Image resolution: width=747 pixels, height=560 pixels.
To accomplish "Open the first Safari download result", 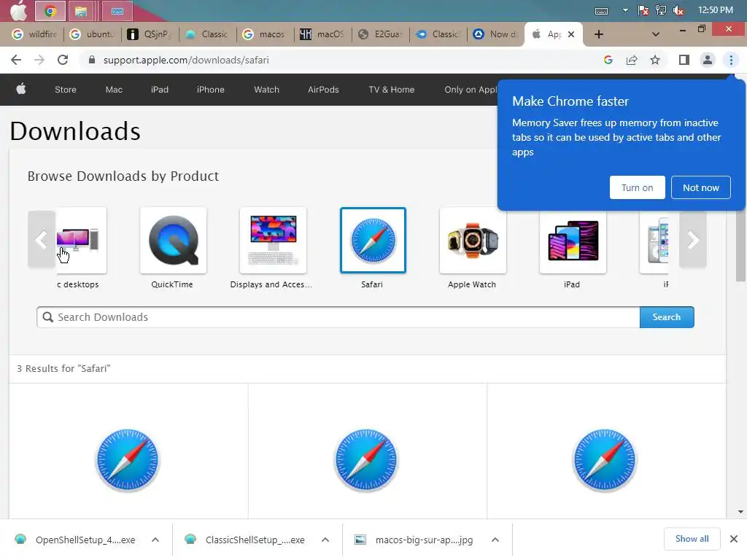I will (128, 460).
